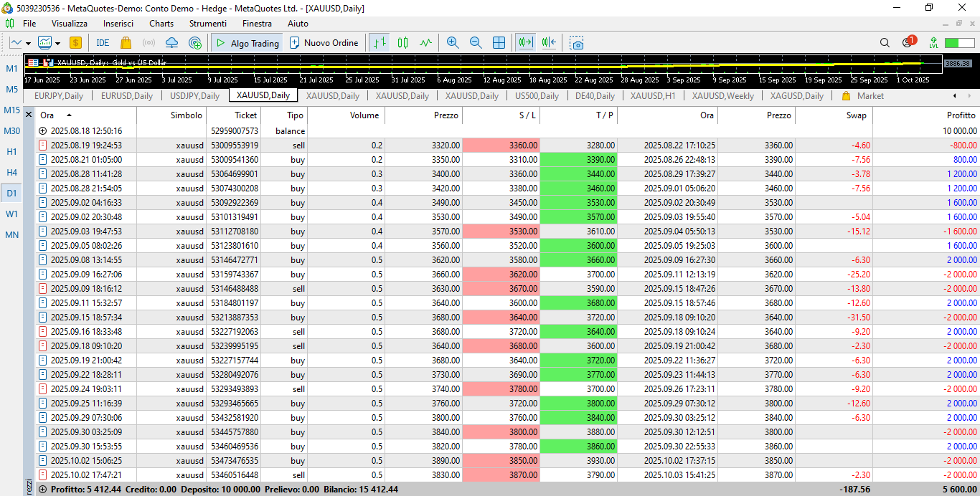This screenshot has height=496, width=980.
Task: Open the Strumenti menu
Action: coord(207,24)
